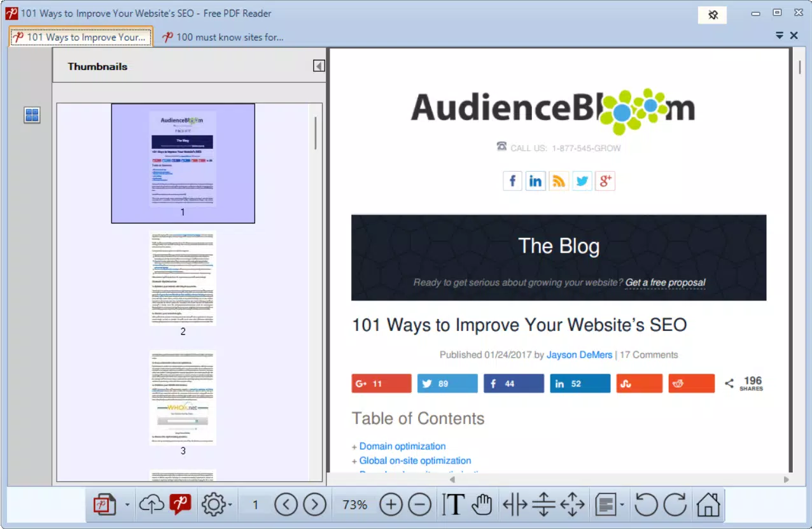Click the cloud upload icon
The image size is (812, 529).
151,505
